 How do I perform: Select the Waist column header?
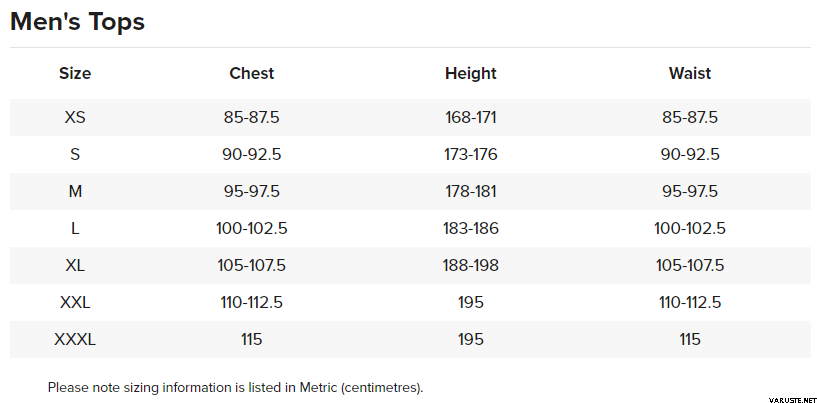coord(690,73)
